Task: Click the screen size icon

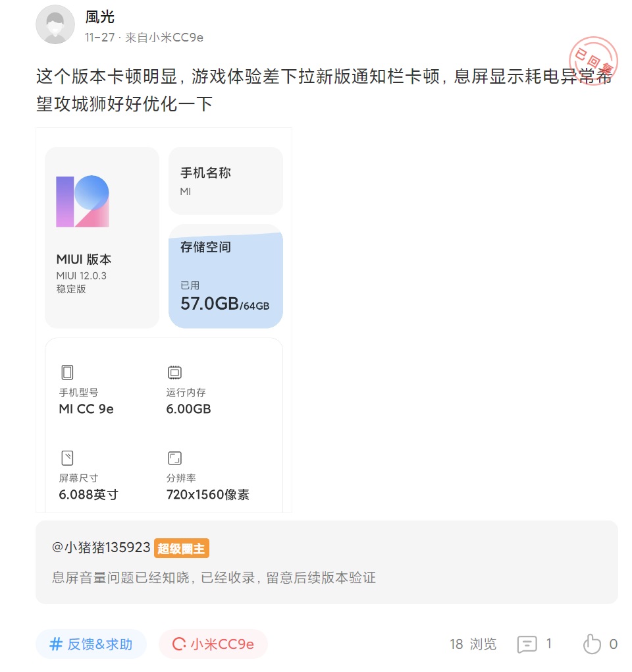Action: [x=67, y=458]
